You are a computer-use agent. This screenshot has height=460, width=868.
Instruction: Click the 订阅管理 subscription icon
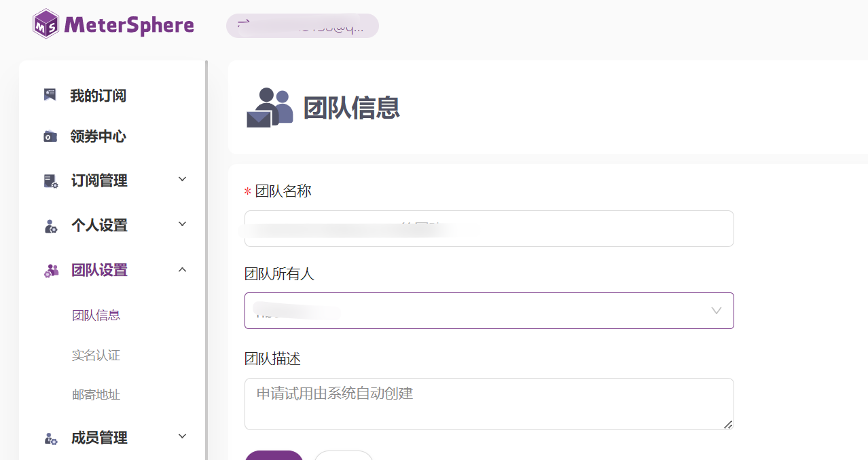49,179
